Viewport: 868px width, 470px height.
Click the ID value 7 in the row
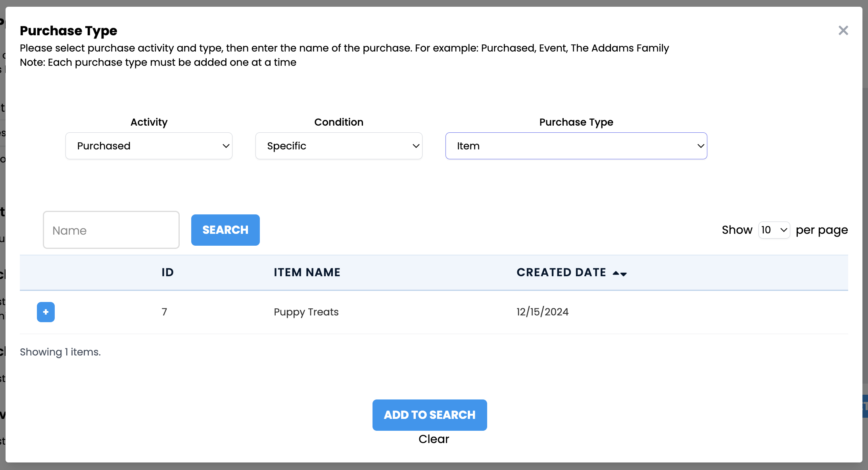(x=164, y=312)
